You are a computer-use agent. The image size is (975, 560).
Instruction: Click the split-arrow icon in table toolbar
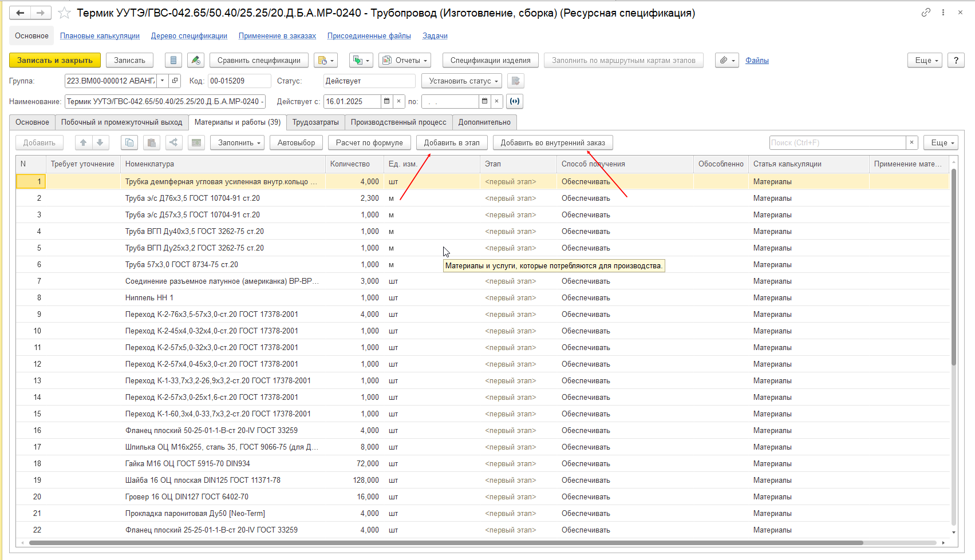174,142
